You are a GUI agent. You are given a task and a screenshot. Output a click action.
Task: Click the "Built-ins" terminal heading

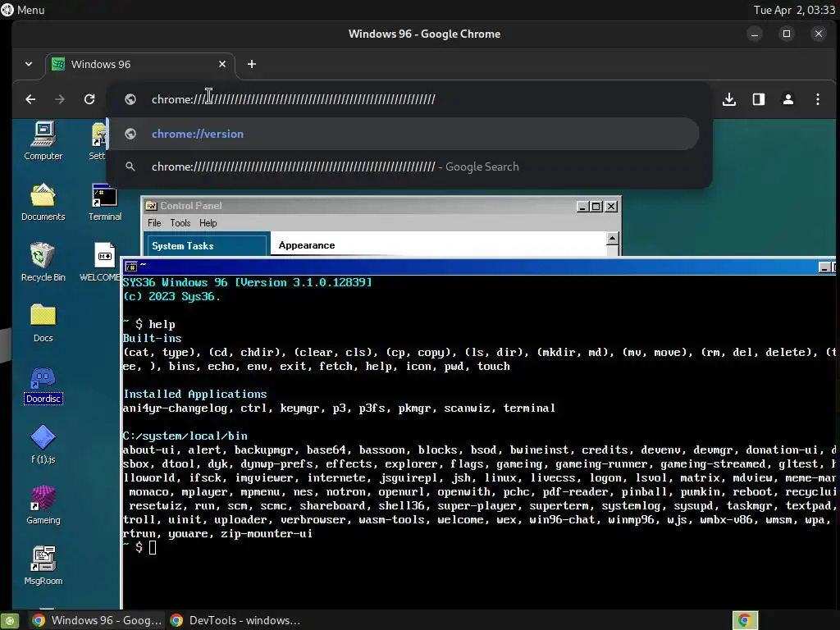[152, 339]
